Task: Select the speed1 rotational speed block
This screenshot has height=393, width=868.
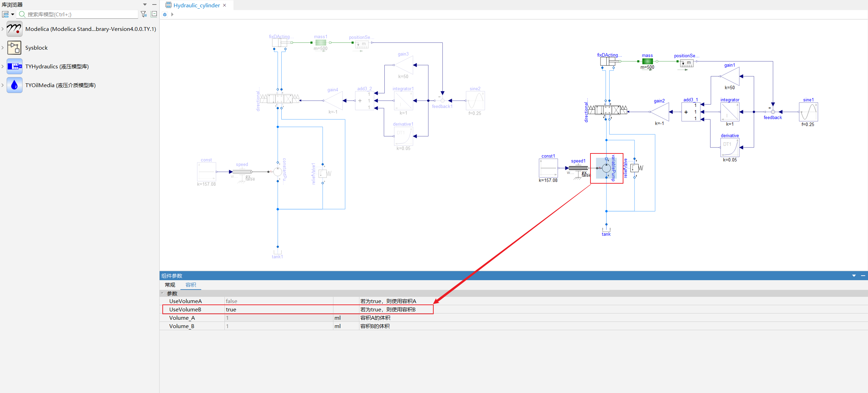Action: click(x=578, y=168)
